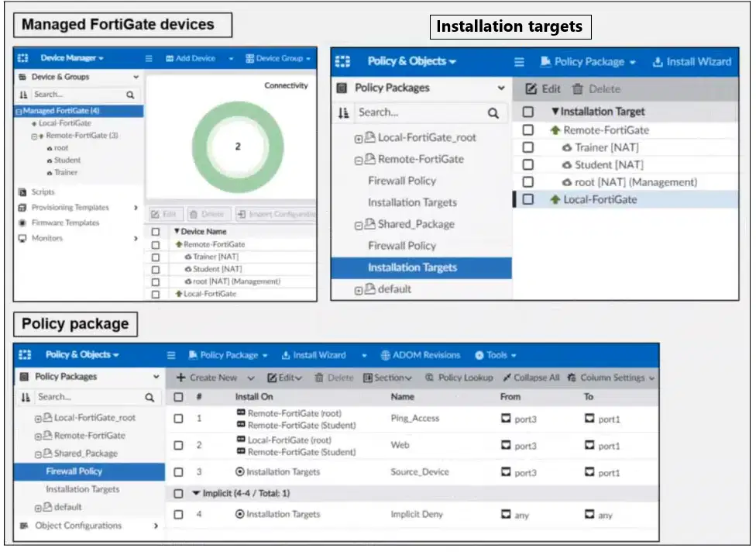This screenshot has width=756, height=552.
Task: Tick checkbox for policy 1 Ping_Access
Action: click(178, 419)
